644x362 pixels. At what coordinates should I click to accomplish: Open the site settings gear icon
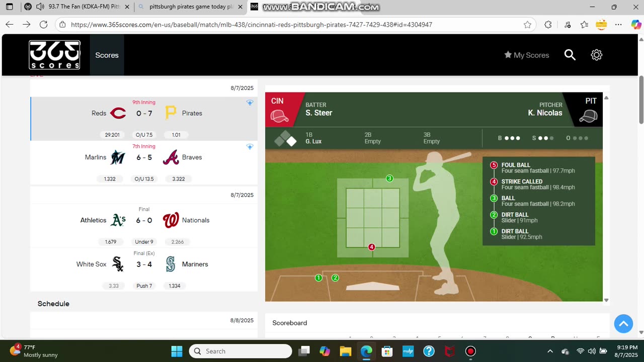tap(597, 55)
